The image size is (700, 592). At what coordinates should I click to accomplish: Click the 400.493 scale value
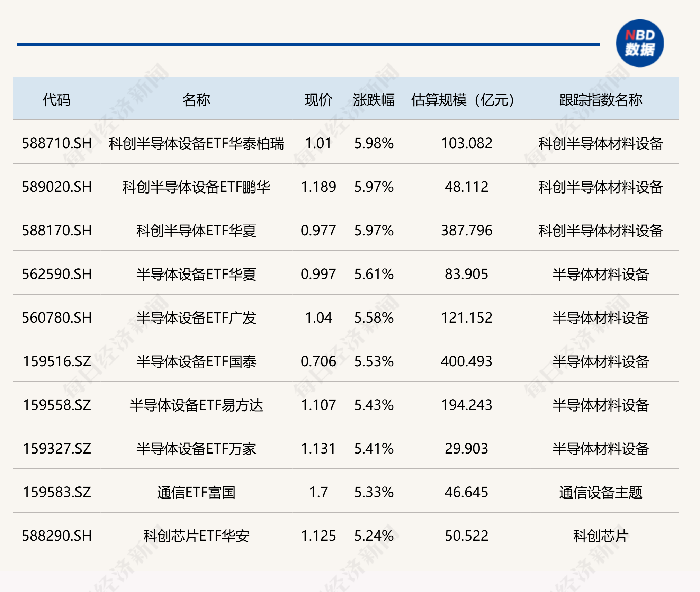(466, 361)
